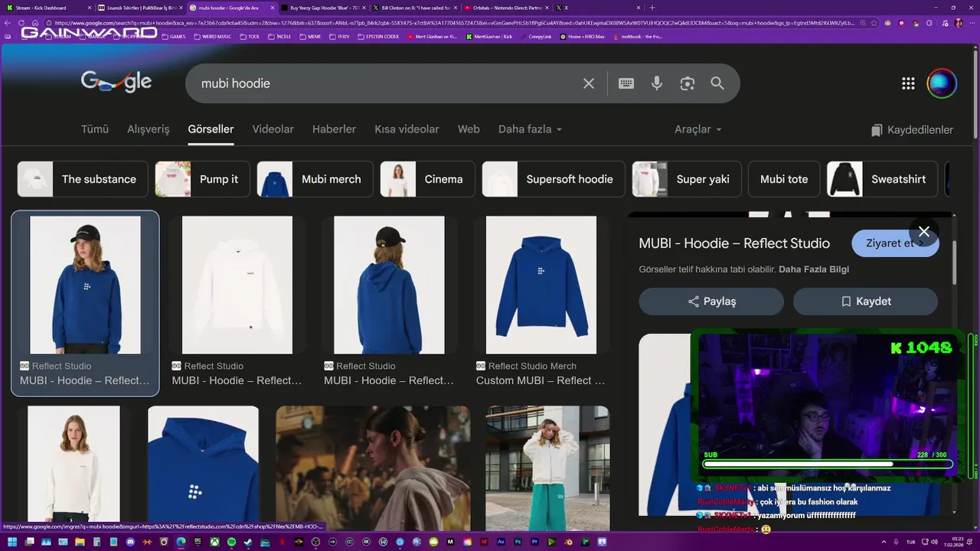Select the Mubi tote filter chip
Image resolution: width=980 pixels, height=551 pixels.
point(784,179)
